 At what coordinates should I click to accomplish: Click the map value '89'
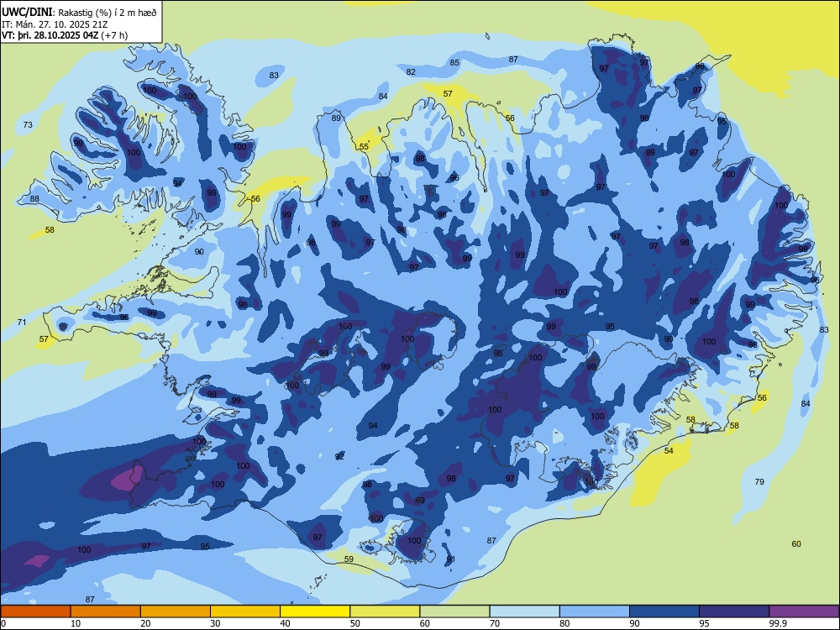[x=336, y=118]
